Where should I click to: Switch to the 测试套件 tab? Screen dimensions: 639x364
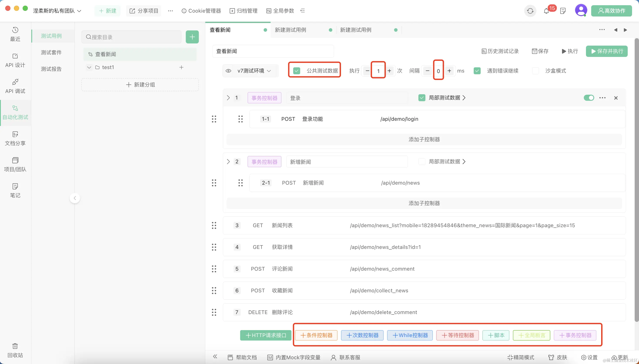click(x=51, y=52)
